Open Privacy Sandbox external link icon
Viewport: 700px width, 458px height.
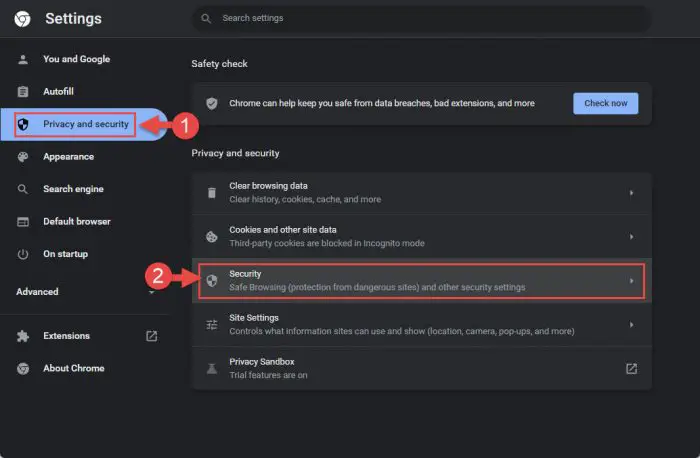(x=631, y=368)
